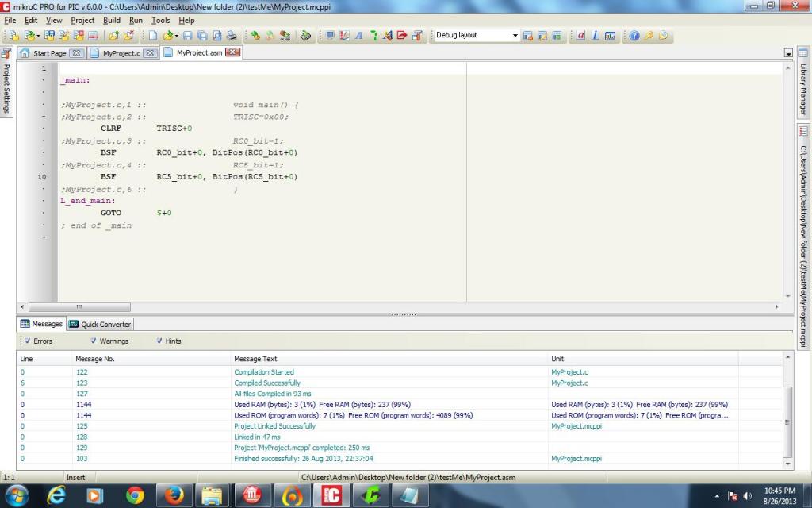Viewport: 812px width, 508px height.
Task: Click the Add File to Project icon
Action: point(113,35)
